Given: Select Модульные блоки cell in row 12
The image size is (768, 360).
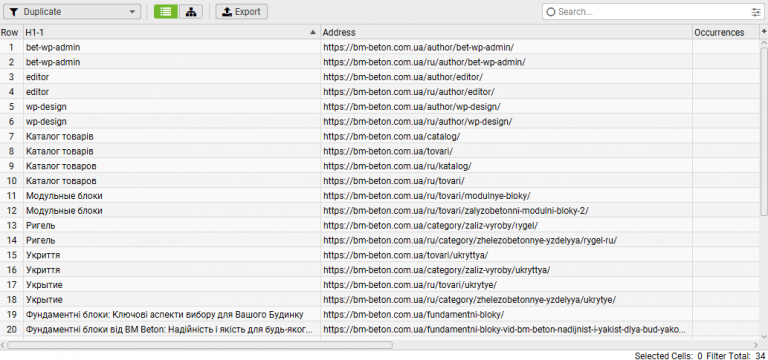Looking at the screenshot, I should tap(171, 211).
